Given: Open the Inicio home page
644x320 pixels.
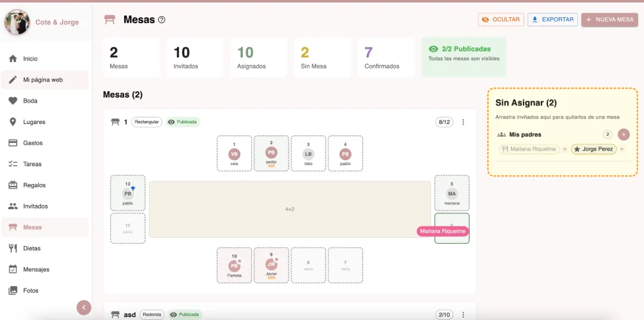Looking at the screenshot, I should [45, 58].
